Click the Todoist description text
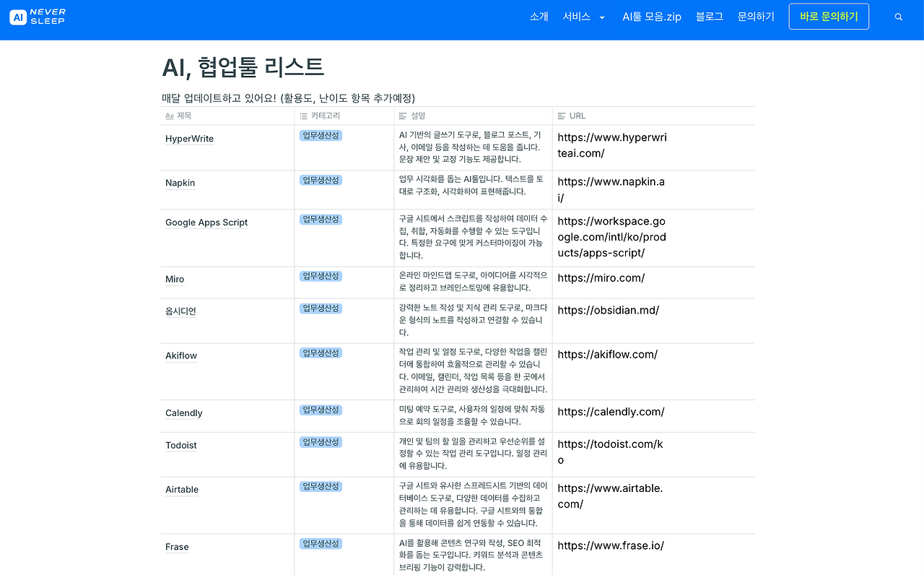Screen dimensions: 924x575 click(472, 454)
